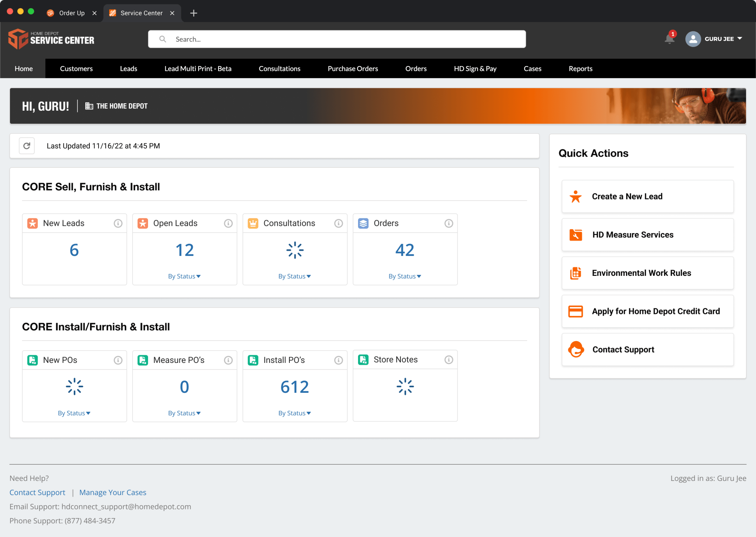
Task: Show info for Orders card
Action: pyautogui.click(x=449, y=224)
